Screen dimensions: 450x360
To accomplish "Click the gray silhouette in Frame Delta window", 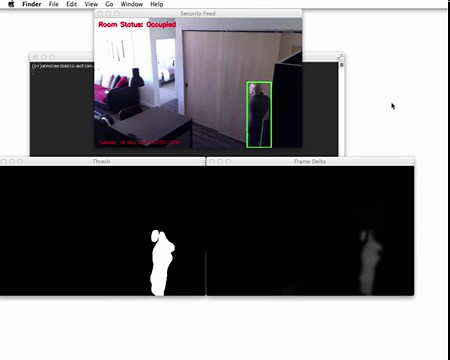I will pyautogui.click(x=370, y=262).
